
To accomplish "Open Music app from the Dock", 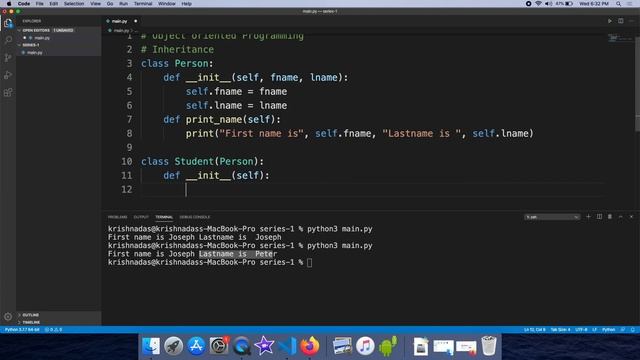I will (x=365, y=346).
